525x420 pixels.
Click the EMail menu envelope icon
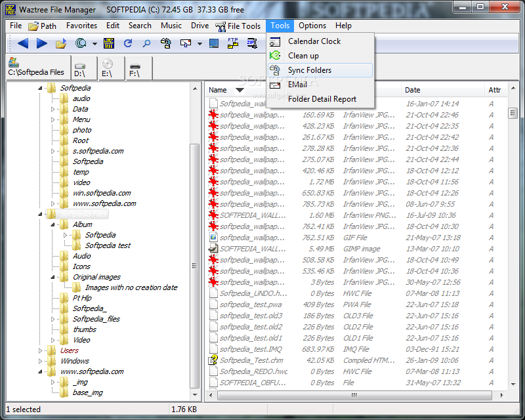point(275,85)
